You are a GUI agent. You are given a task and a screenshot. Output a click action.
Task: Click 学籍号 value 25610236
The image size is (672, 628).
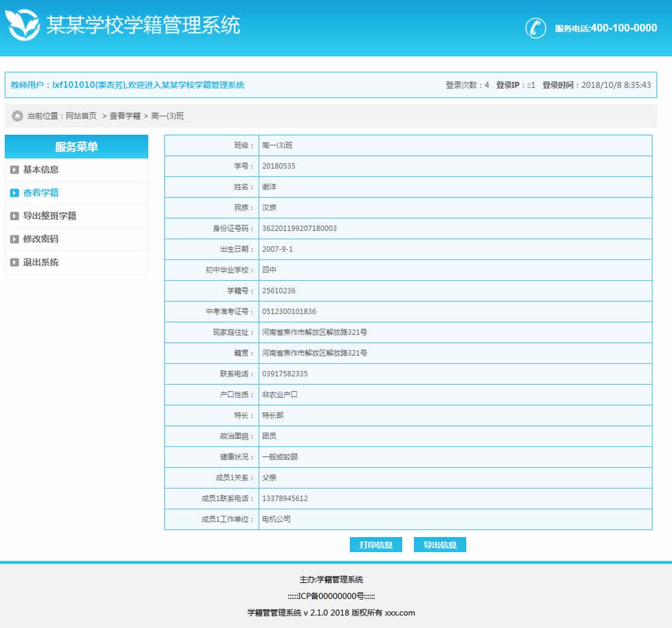coord(279,291)
